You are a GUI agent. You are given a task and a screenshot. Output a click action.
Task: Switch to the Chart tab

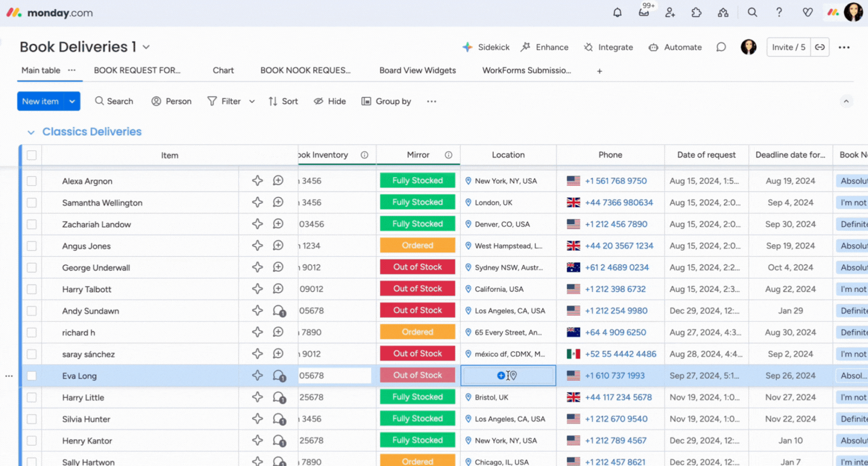click(223, 71)
